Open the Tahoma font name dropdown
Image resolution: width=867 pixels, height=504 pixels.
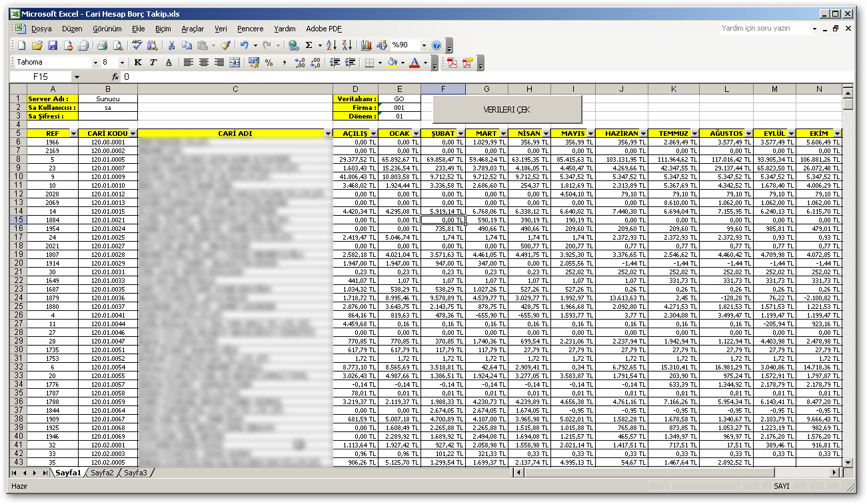click(95, 63)
